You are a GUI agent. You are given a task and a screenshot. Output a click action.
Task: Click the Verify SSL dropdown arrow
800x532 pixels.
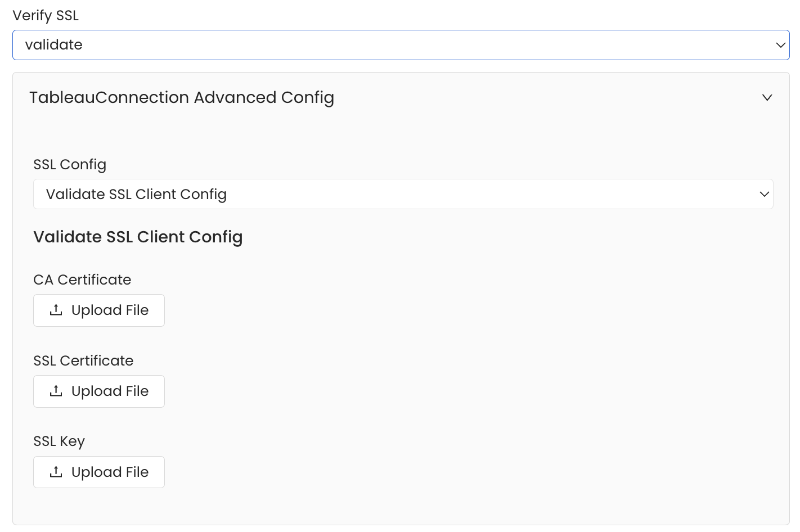(780, 45)
